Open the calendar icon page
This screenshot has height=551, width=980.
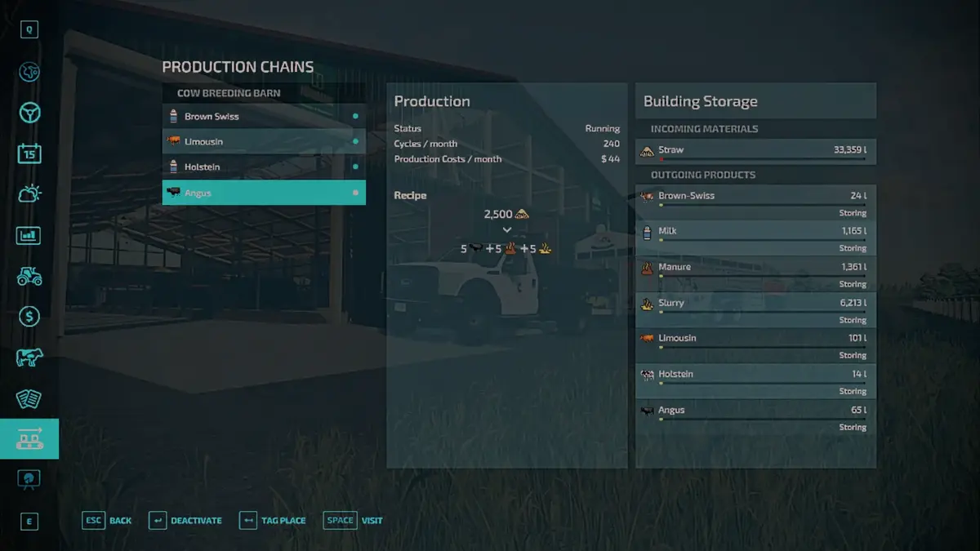[x=29, y=153]
